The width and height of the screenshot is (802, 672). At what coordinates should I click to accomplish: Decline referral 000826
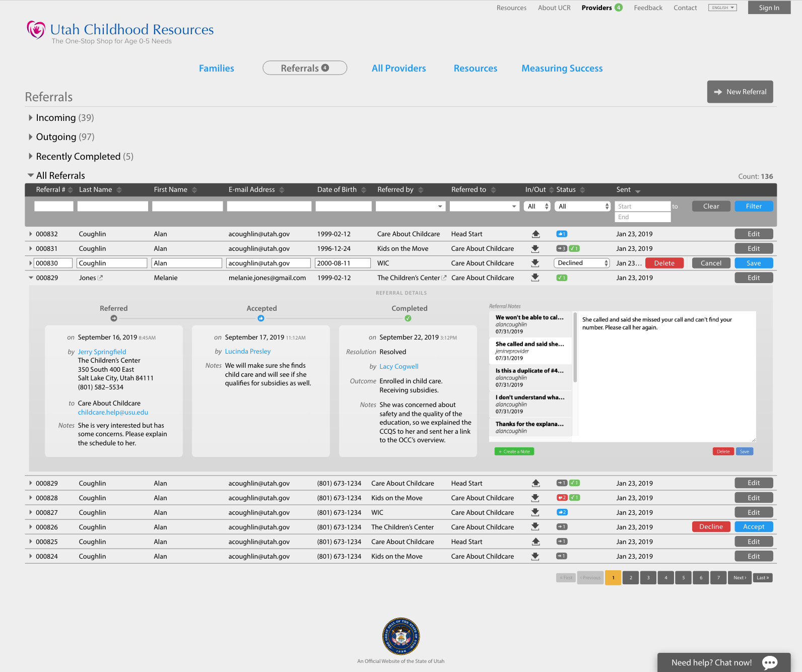(711, 526)
